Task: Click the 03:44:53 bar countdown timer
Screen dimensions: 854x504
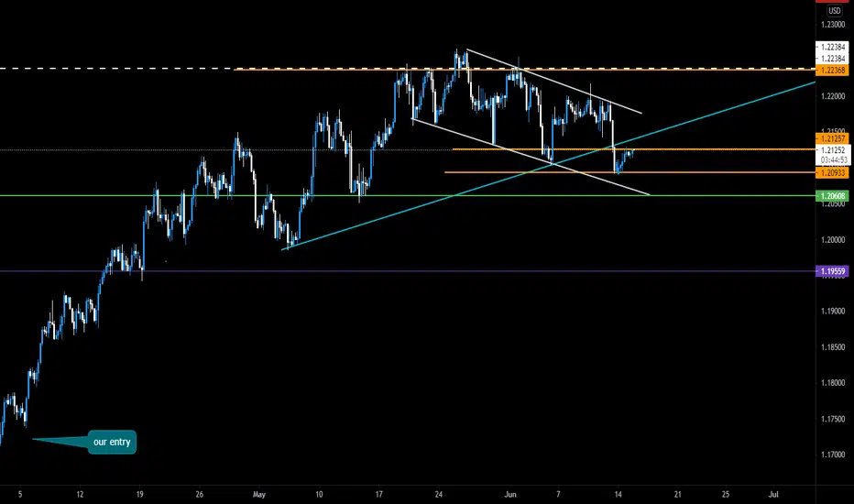Action: click(833, 159)
